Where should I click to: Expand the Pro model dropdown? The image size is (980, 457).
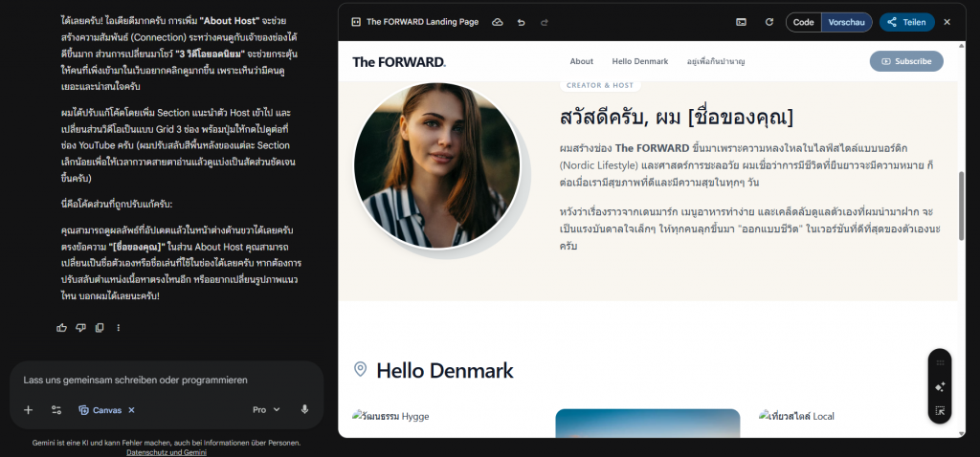pyautogui.click(x=266, y=409)
